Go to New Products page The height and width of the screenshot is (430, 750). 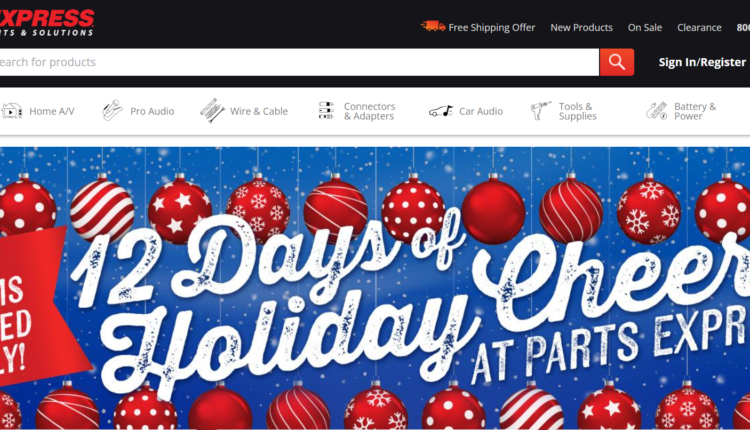tap(581, 28)
